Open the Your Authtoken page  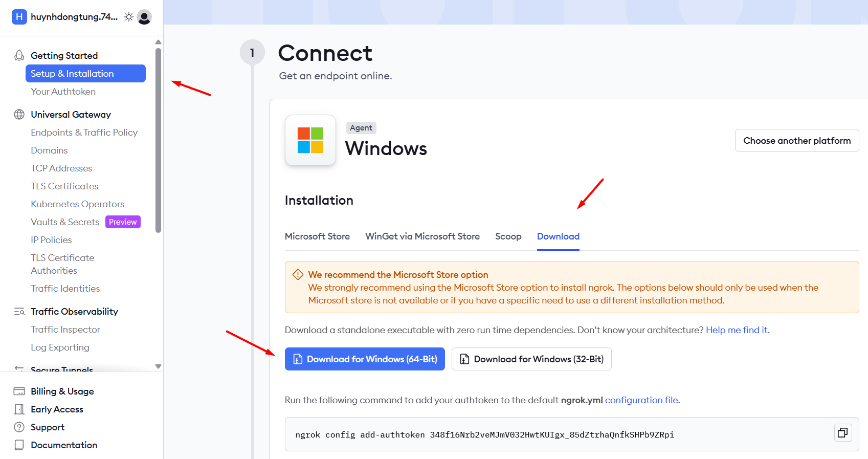click(63, 92)
